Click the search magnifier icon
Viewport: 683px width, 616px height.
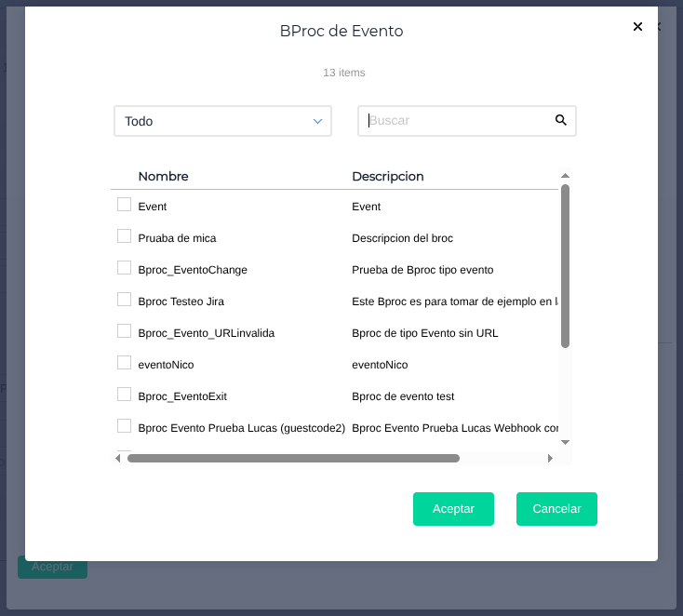point(560,120)
